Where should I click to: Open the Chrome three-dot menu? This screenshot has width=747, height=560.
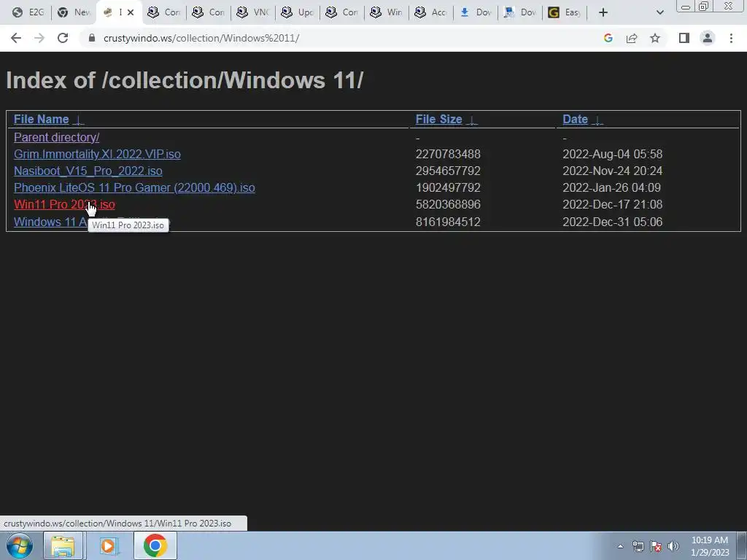(x=731, y=38)
